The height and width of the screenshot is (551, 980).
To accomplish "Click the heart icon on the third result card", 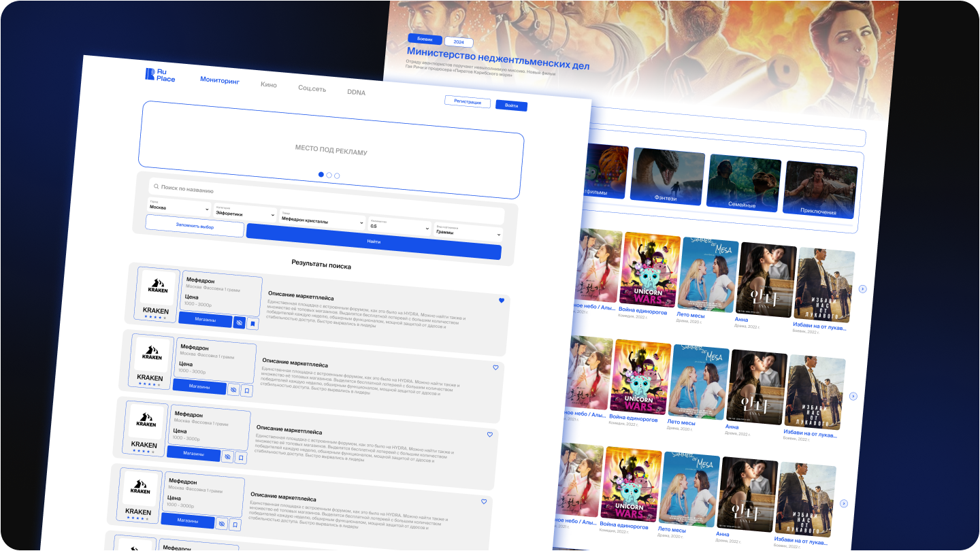I will [489, 435].
